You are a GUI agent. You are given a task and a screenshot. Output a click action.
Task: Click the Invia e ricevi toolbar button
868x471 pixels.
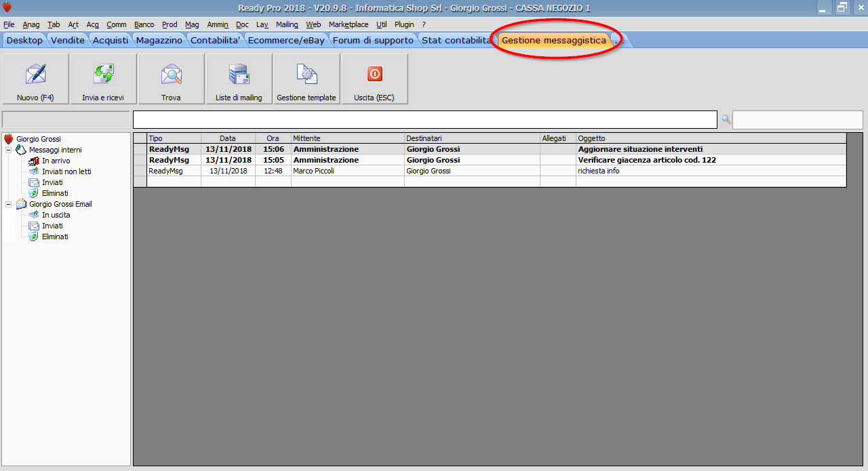(103, 79)
